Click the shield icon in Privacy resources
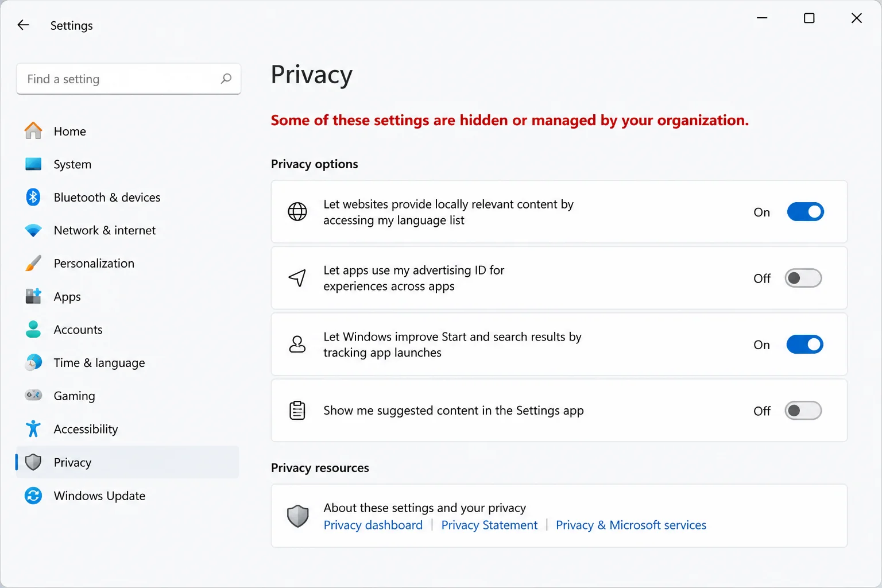This screenshot has height=588, width=882. 297,516
